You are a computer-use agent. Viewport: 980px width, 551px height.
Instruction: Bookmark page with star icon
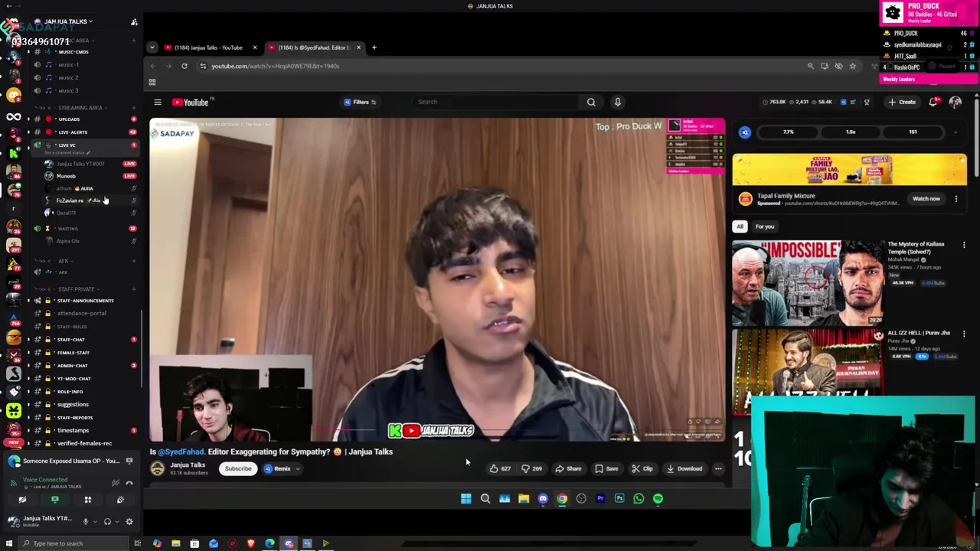(x=852, y=66)
